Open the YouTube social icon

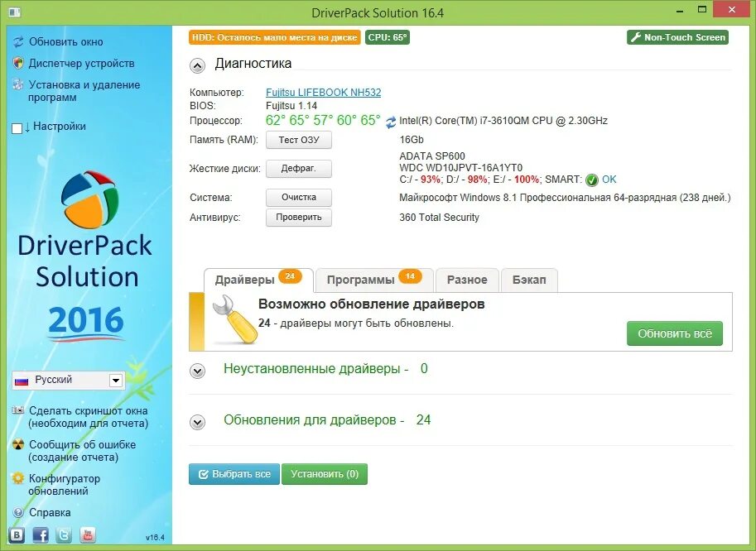pyautogui.click(x=88, y=534)
